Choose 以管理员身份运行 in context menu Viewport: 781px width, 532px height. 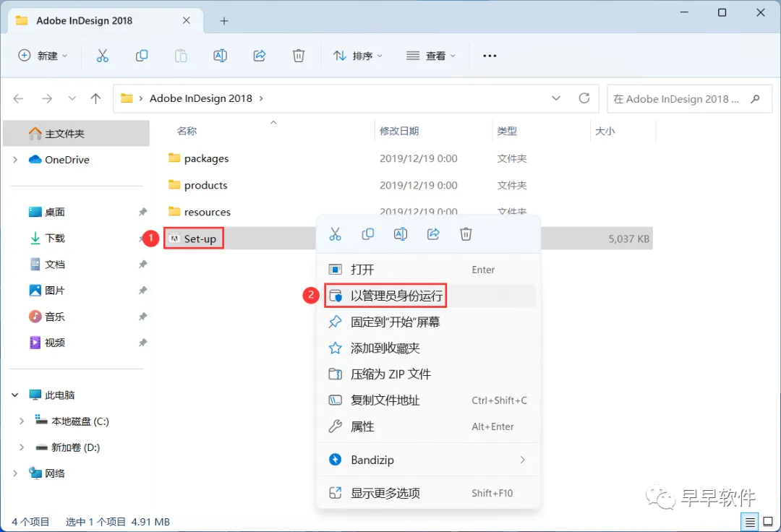click(428, 296)
